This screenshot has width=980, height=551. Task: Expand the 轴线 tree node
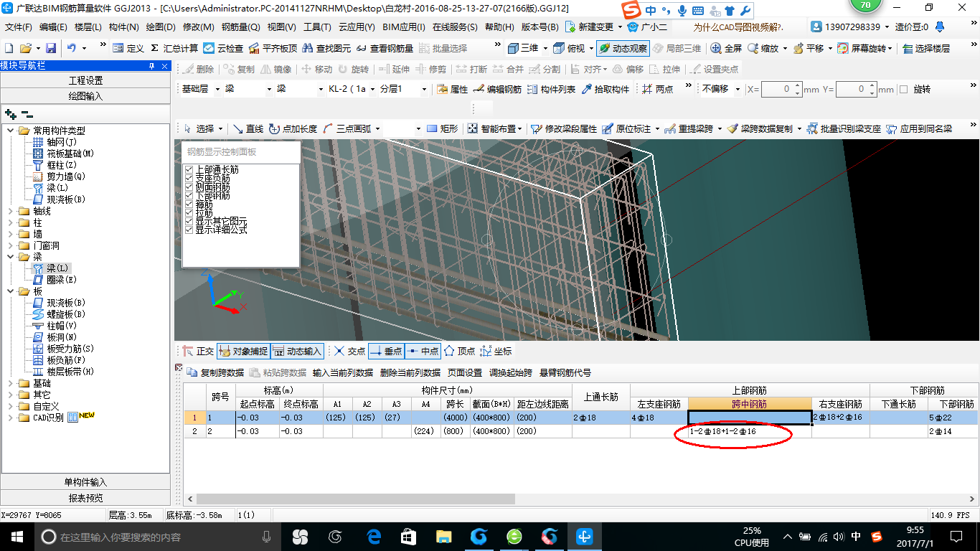click(x=11, y=211)
